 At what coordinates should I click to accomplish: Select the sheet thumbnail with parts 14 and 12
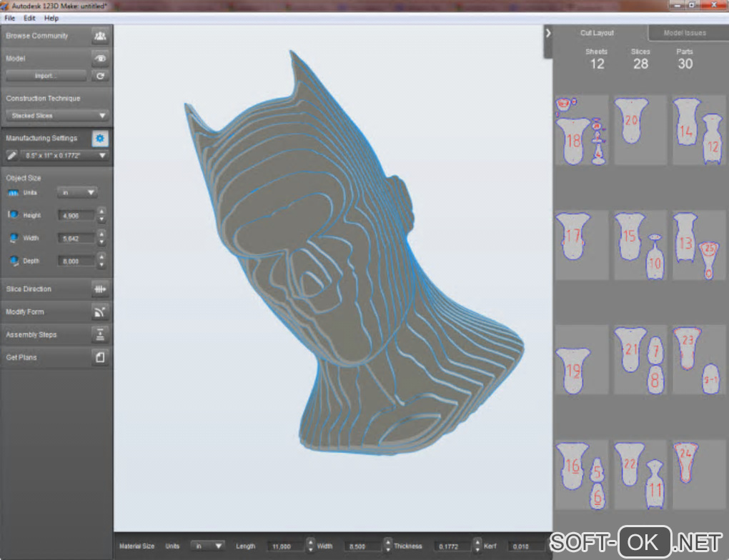click(699, 131)
